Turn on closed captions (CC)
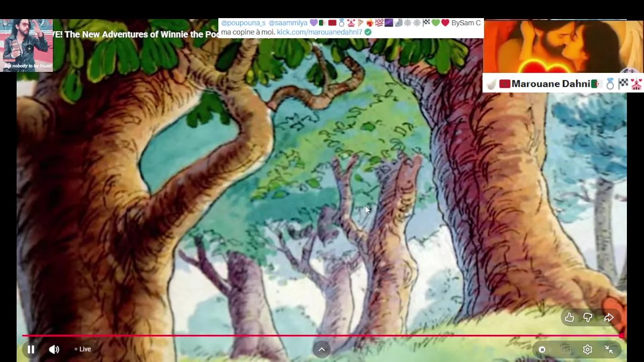 (566, 349)
